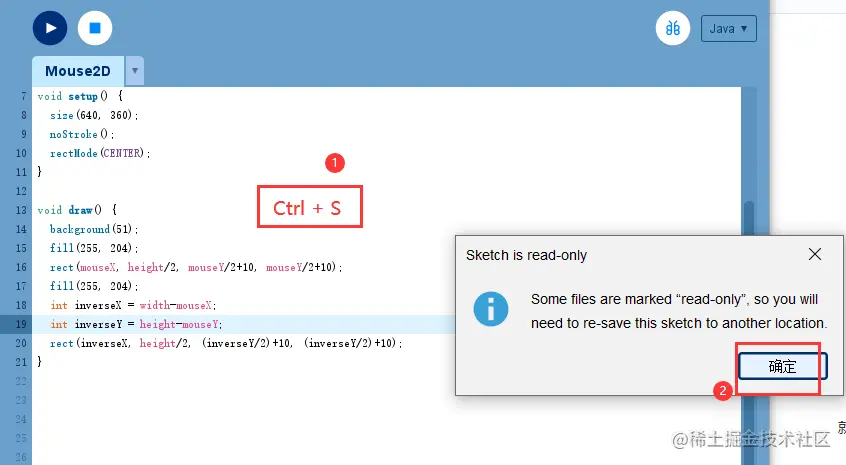Click the "Sketch is read-only" dialog title
Viewport: 846px width, 465px height.
526,255
